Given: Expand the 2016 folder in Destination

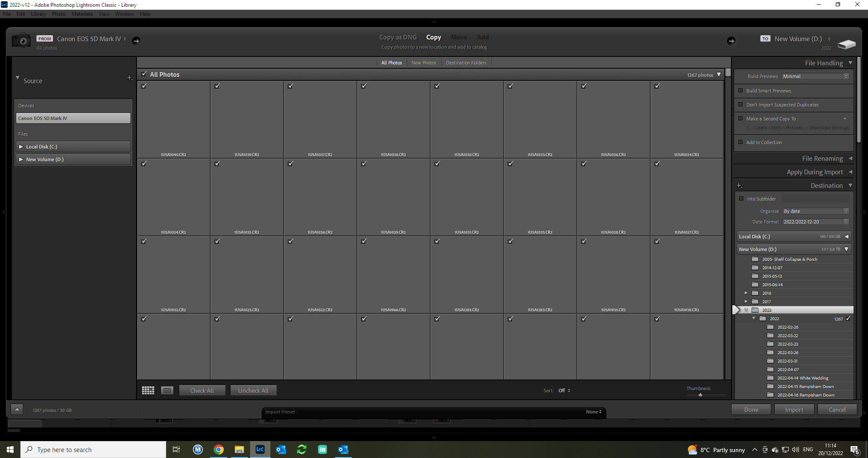Looking at the screenshot, I should (746, 293).
